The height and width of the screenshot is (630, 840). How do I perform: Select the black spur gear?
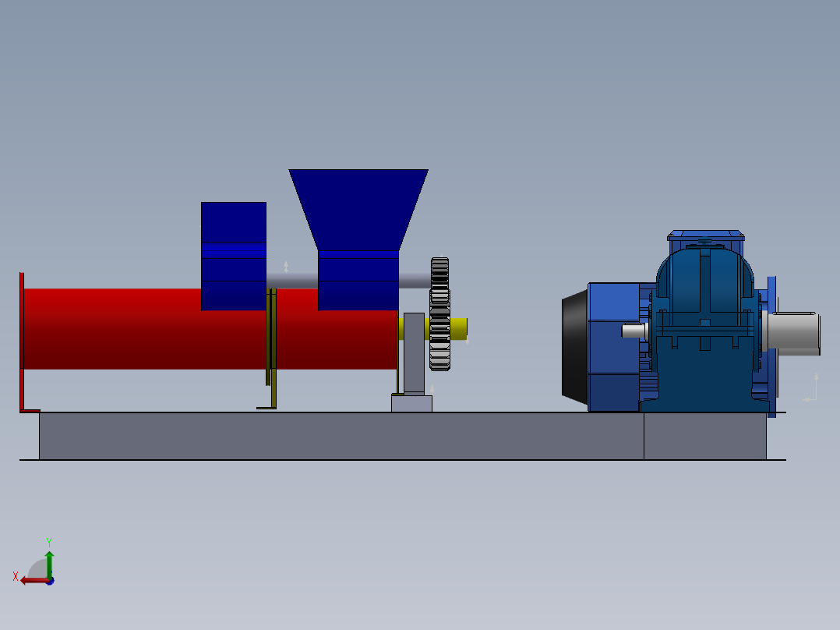[x=439, y=313]
